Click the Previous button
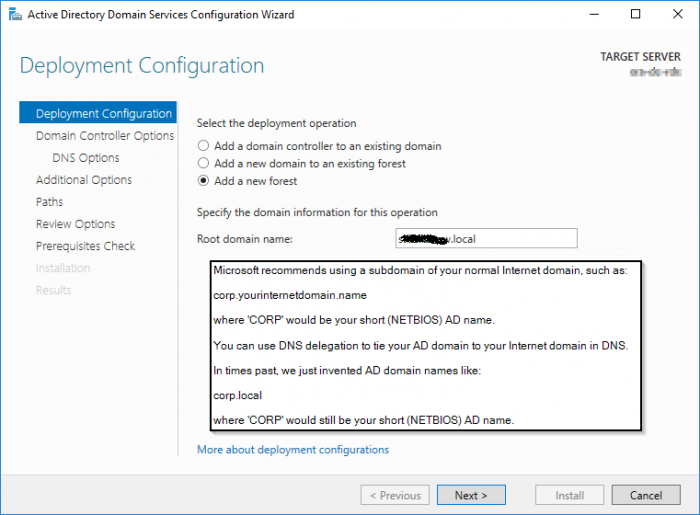Screen dimensions: 700x515 click(x=395, y=495)
